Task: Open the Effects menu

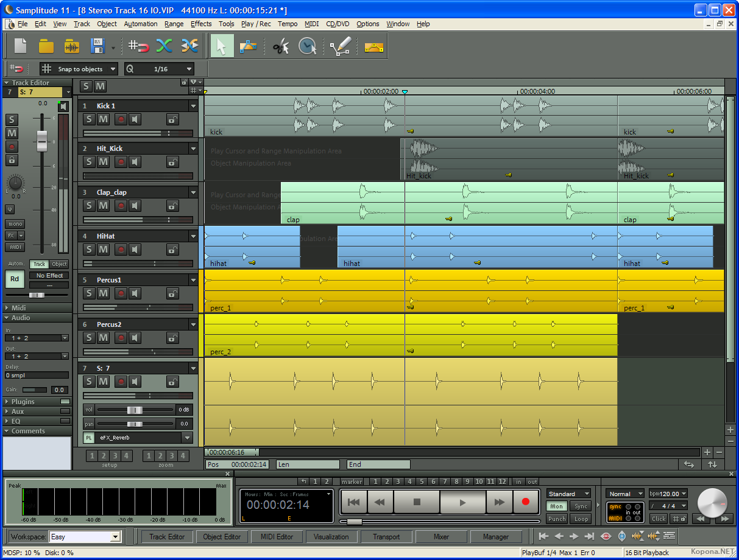Action: [x=201, y=24]
